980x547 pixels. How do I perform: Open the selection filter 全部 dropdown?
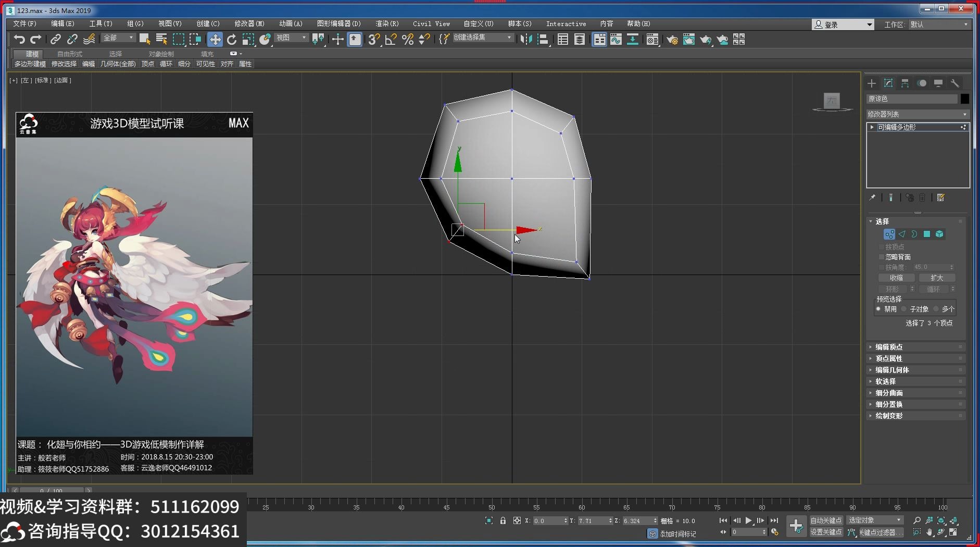118,38
